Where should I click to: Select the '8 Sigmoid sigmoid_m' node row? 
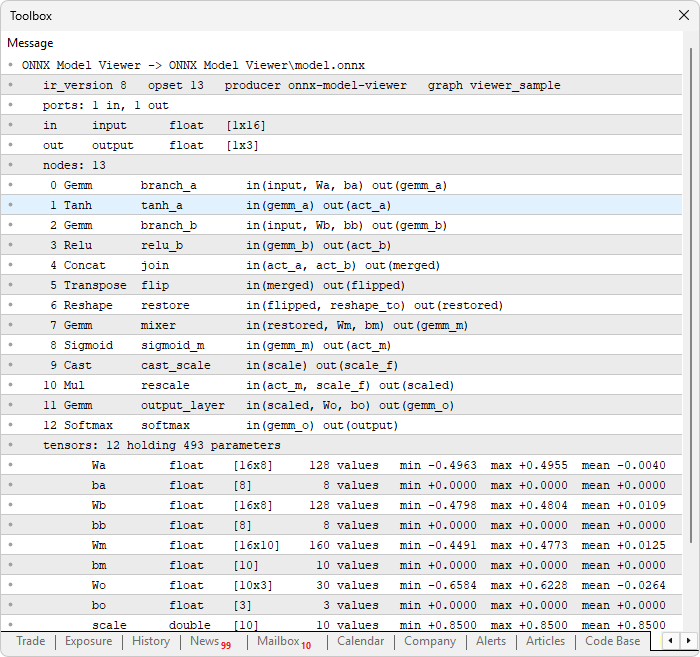(x=341, y=345)
